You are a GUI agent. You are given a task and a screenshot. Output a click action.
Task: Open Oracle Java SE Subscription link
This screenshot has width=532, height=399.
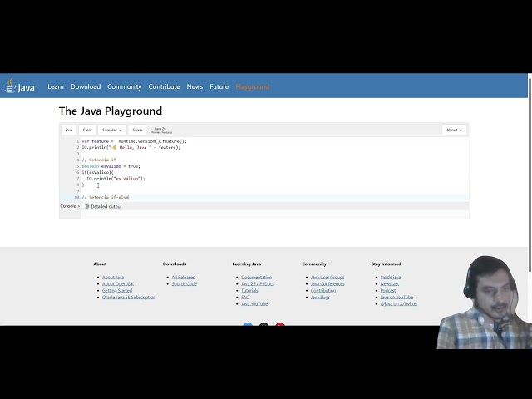129,297
